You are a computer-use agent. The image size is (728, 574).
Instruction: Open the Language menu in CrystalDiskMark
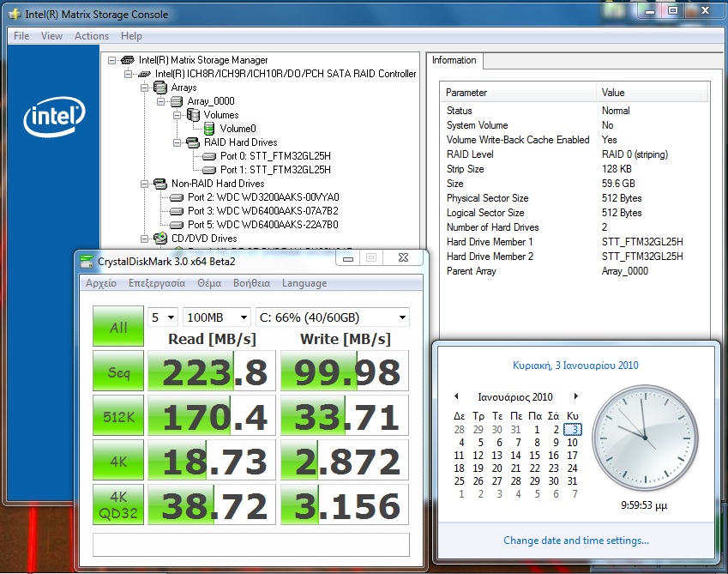(x=304, y=283)
